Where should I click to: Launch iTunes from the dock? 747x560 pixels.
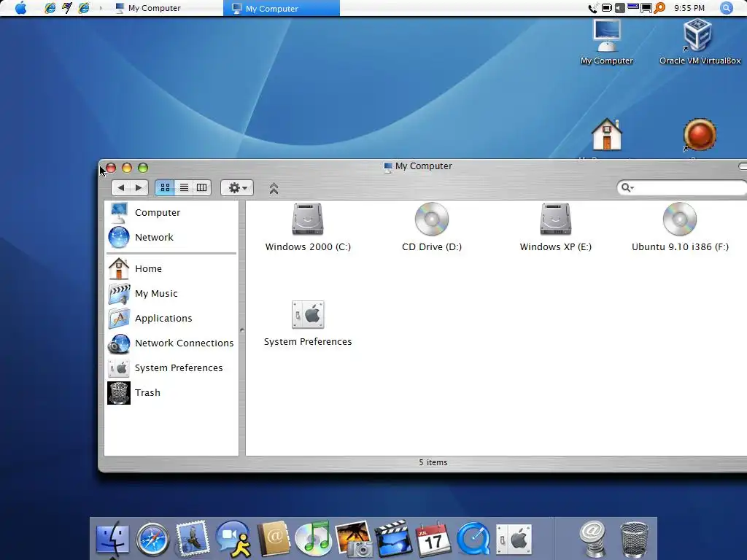(313, 539)
